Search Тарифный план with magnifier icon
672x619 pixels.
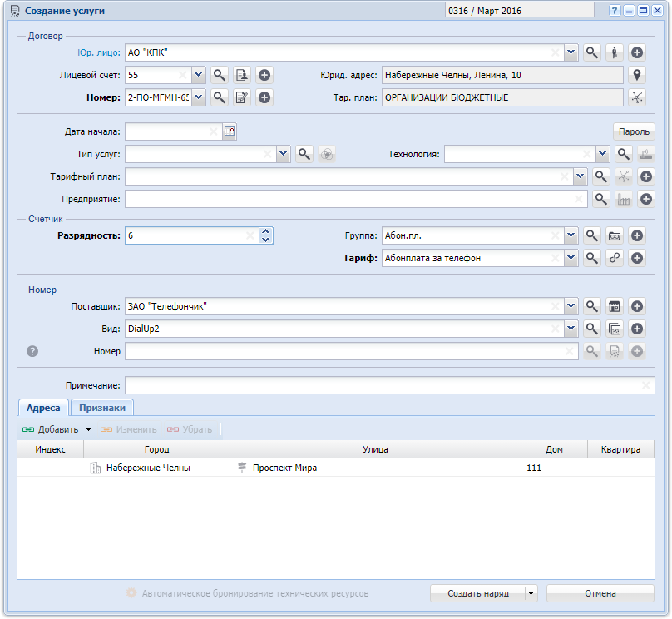pyautogui.click(x=600, y=176)
